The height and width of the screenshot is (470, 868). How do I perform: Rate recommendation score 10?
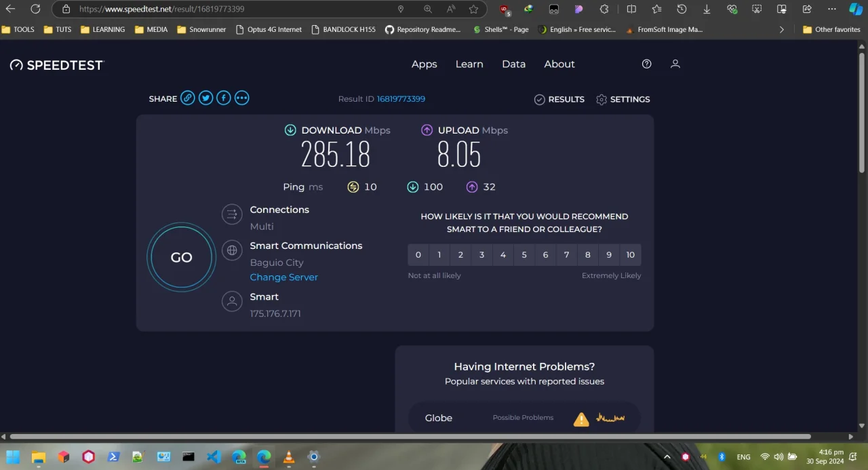tap(631, 255)
